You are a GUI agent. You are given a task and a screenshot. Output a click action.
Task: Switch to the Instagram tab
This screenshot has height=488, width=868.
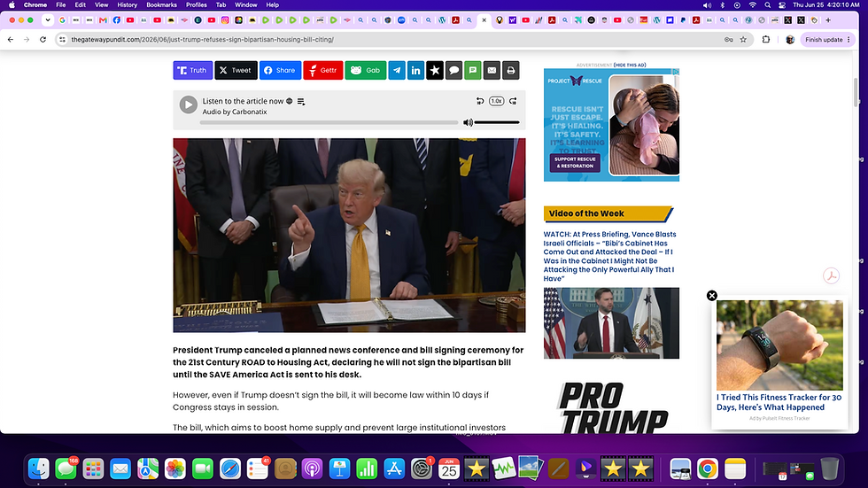point(225,19)
